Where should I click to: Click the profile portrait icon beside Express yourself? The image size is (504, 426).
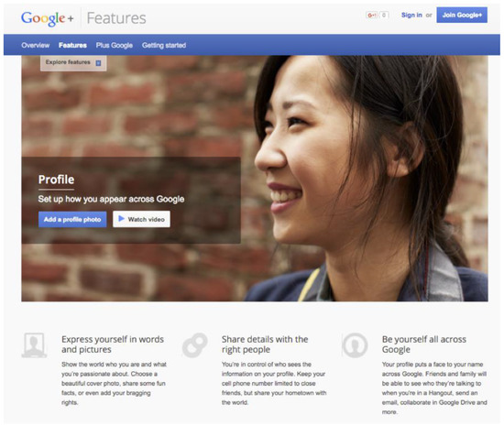pyautogui.click(x=34, y=345)
